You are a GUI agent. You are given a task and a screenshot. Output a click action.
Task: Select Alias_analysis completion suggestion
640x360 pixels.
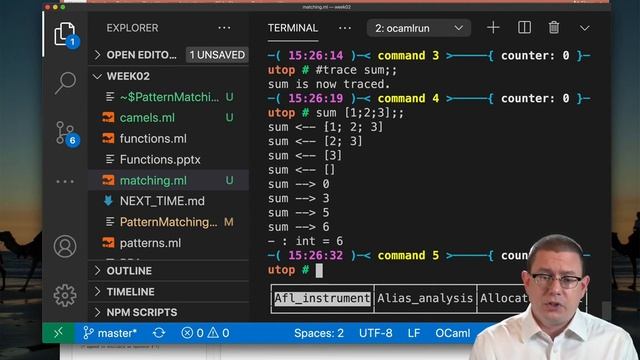point(425,298)
